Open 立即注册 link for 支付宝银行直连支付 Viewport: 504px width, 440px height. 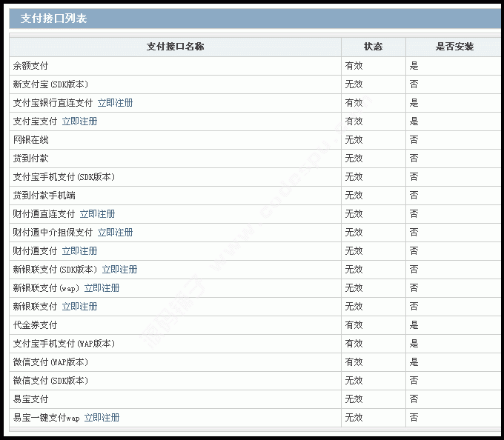point(115,103)
